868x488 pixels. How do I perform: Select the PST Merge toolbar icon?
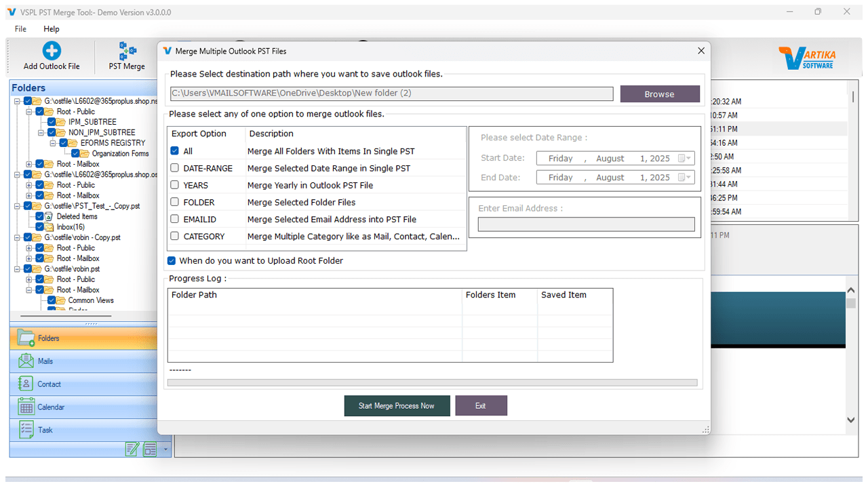coord(126,56)
